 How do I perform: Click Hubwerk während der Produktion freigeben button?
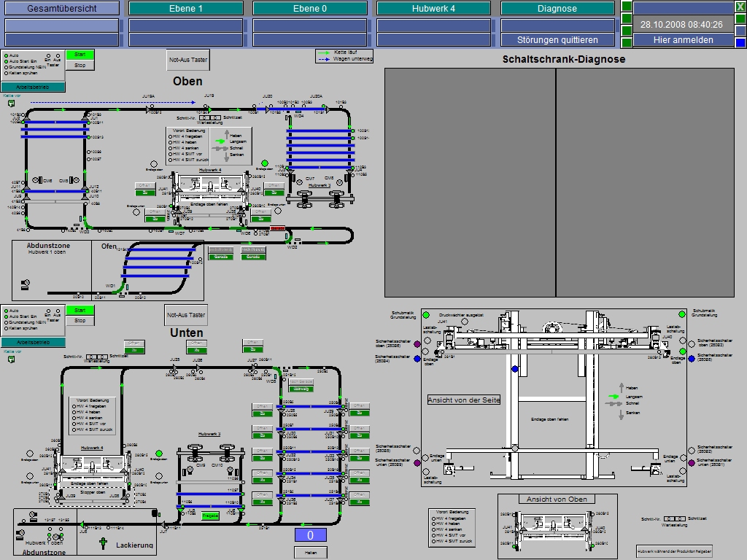pos(674,551)
